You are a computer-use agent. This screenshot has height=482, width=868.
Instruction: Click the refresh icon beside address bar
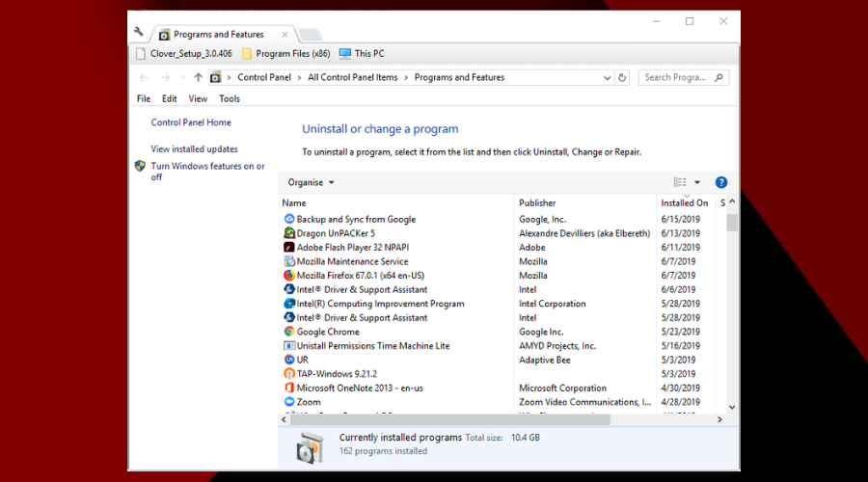coord(622,77)
